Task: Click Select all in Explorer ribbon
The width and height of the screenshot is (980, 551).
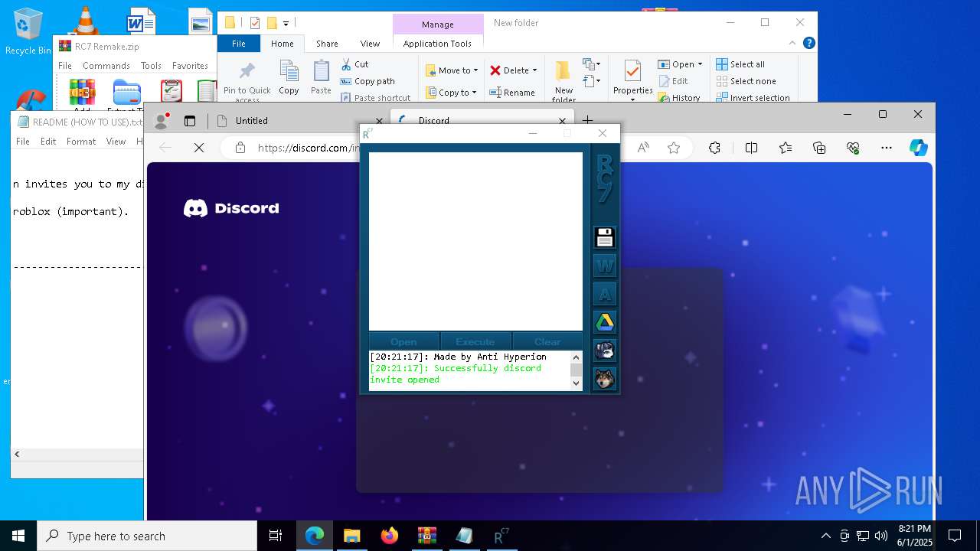Action: (x=740, y=64)
